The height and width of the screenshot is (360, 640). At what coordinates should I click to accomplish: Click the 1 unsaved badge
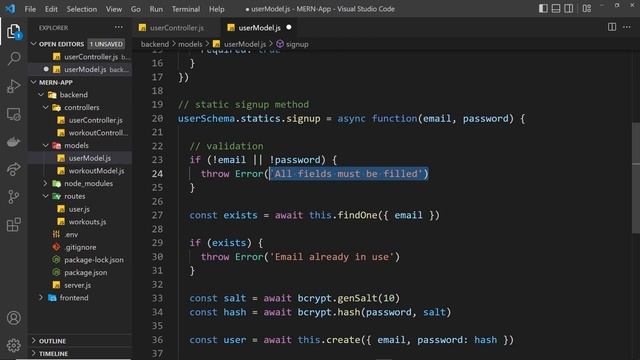click(x=106, y=44)
